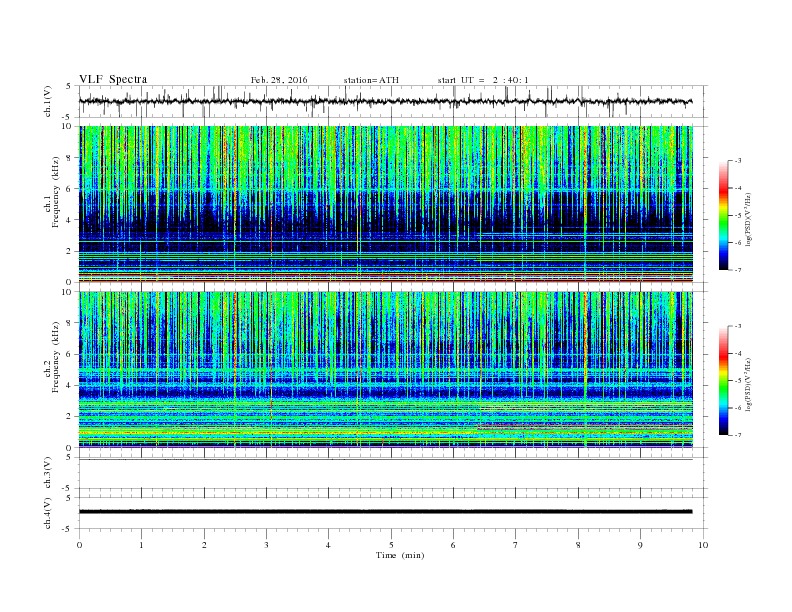This screenshot has height=612, width=792.
Task: Click the '1' tick on the time axis
Action: (141, 545)
